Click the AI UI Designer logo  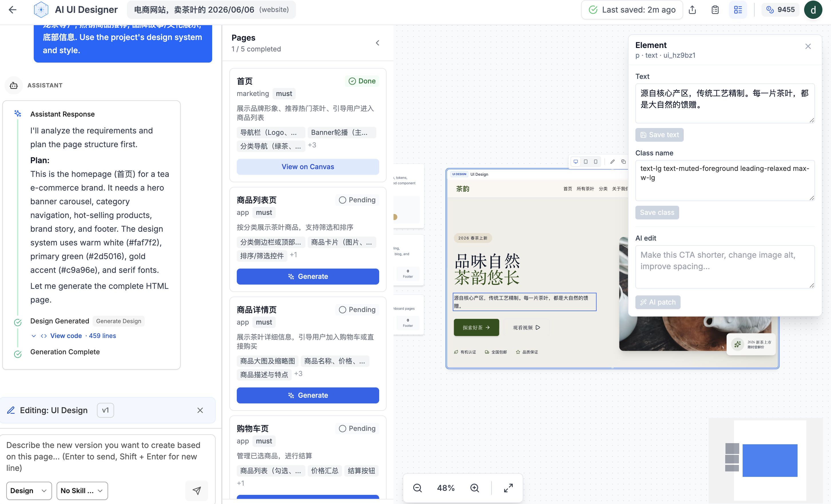click(41, 10)
